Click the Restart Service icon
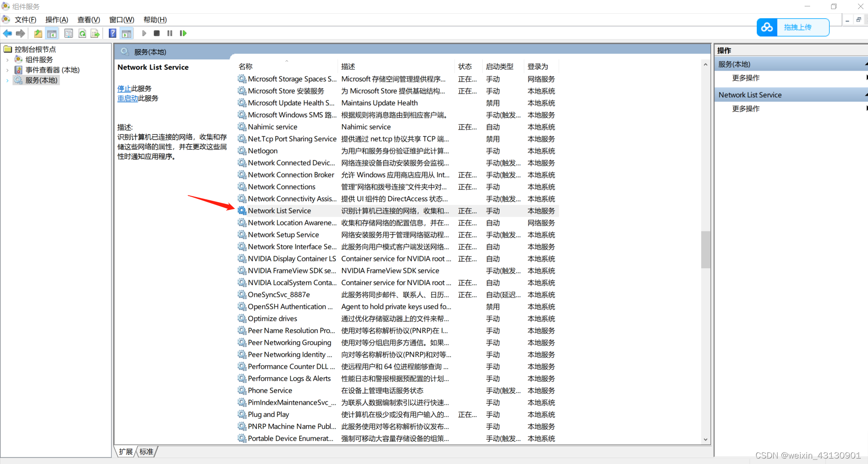This screenshot has height=464, width=868. coord(183,33)
